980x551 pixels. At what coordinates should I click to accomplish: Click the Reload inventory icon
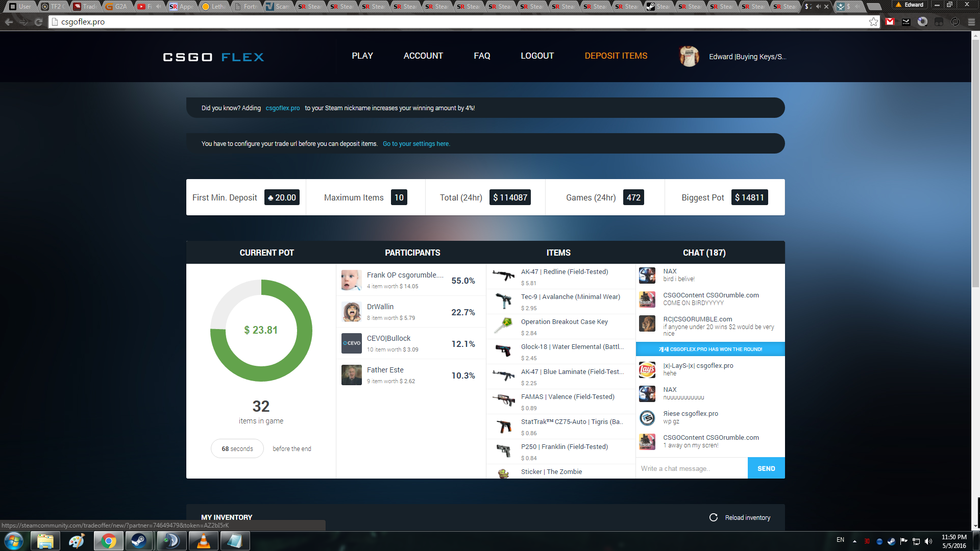coord(714,517)
